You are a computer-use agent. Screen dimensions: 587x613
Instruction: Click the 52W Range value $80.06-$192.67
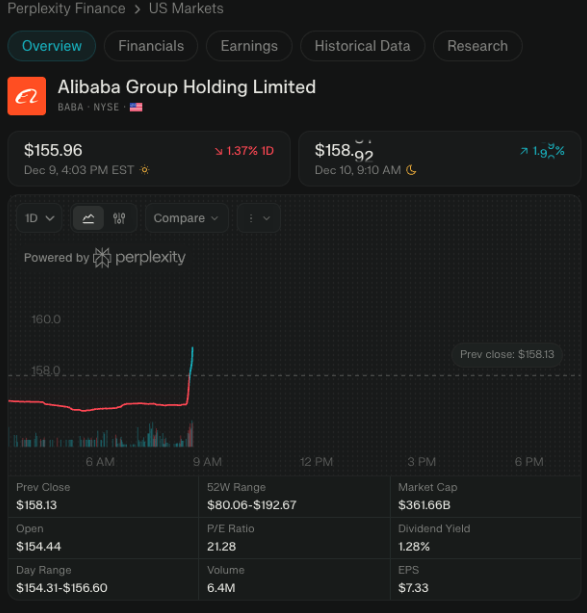(x=252, y=505)
